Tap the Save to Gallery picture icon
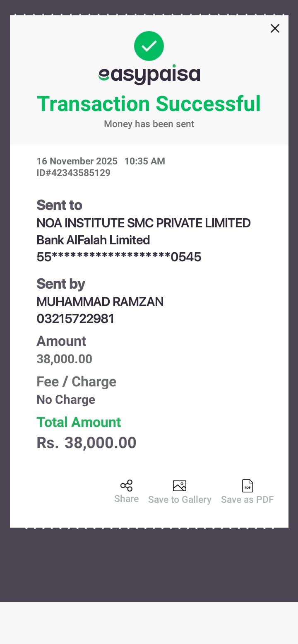The width and height of the screenshot is (298, 644). [x=180, y=486]
